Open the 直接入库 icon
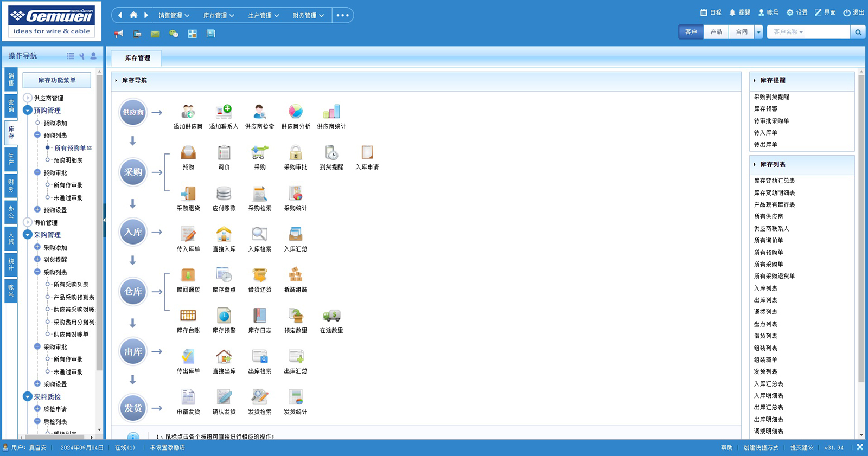The image size is (868, 456). pos(224,234)
